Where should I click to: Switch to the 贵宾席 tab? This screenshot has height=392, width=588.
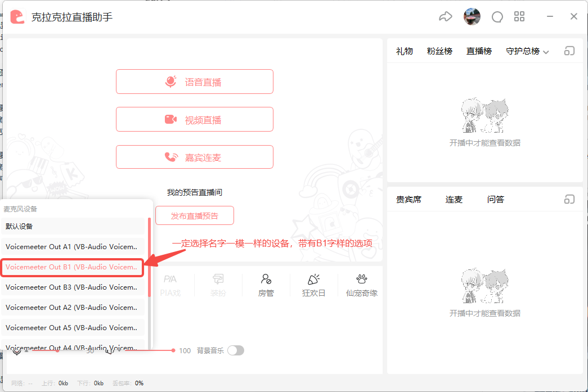coord(409,199)
